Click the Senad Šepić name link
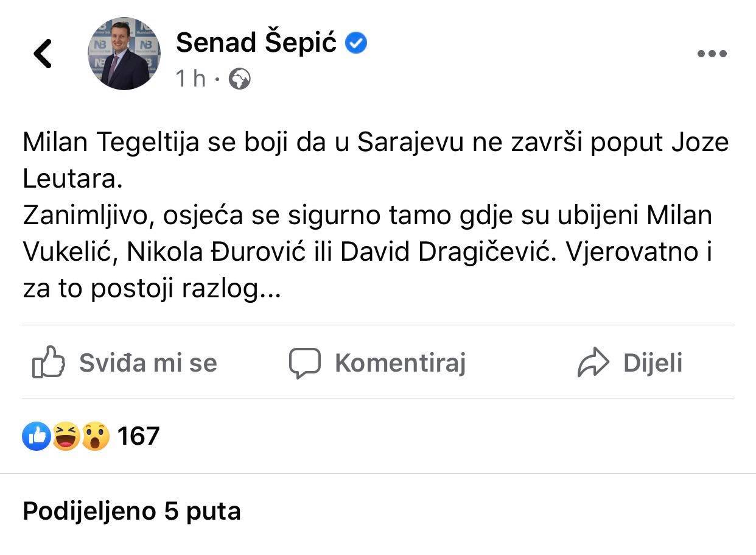This screenshot has height=555, width=756. tap(256, 43)
